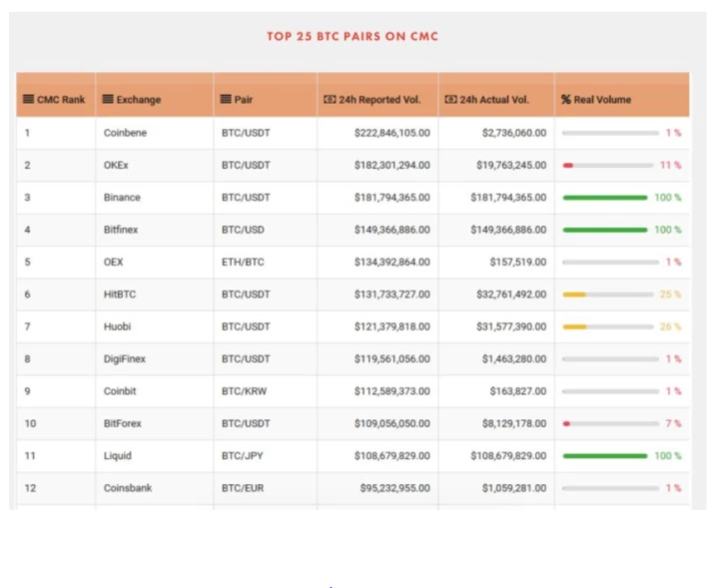Click OKEx's 11% real volume bar
Screen dimensions: 709x588
point(608,166)
